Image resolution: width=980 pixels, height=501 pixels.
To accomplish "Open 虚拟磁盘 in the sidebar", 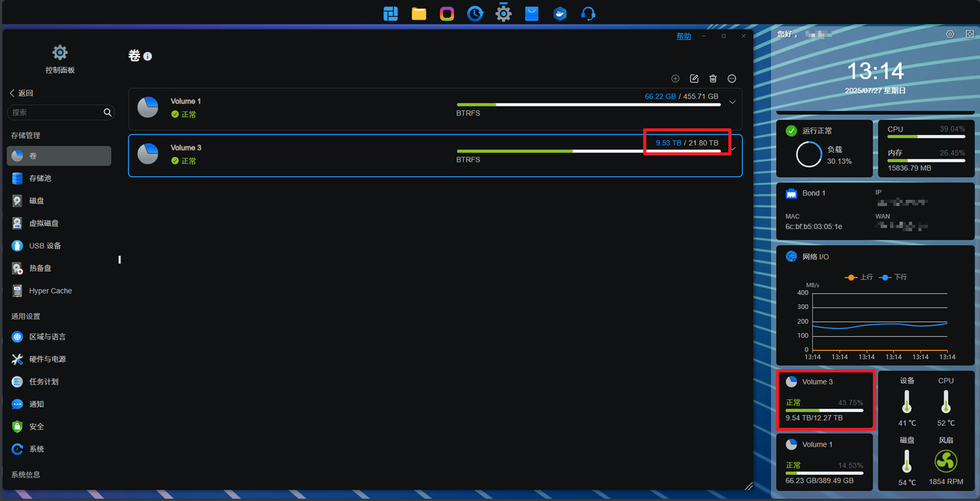I will [59, 224].
